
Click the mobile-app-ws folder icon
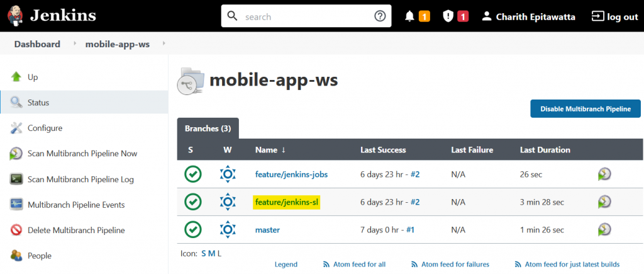click(x=191, y=81)
